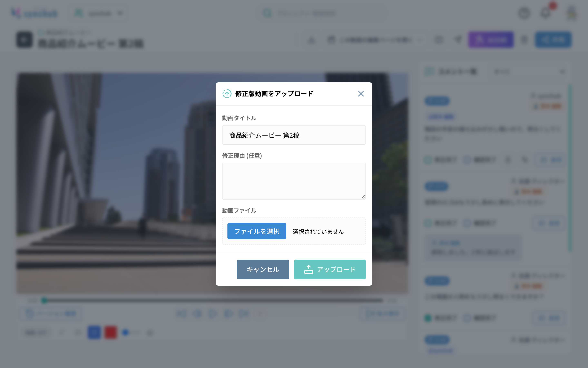Click the blurred purple button in the header
Image resolution: width=588 pixels, height=368 pixels.
coord(491,40)
